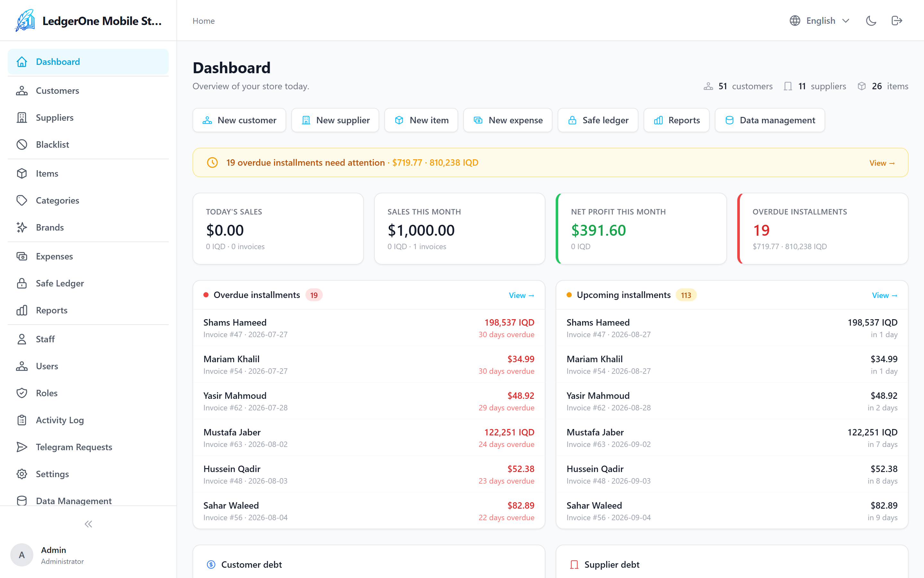Click the Activity Log clipboard icon
Screen dimensions: 924x578
point(22,420)
